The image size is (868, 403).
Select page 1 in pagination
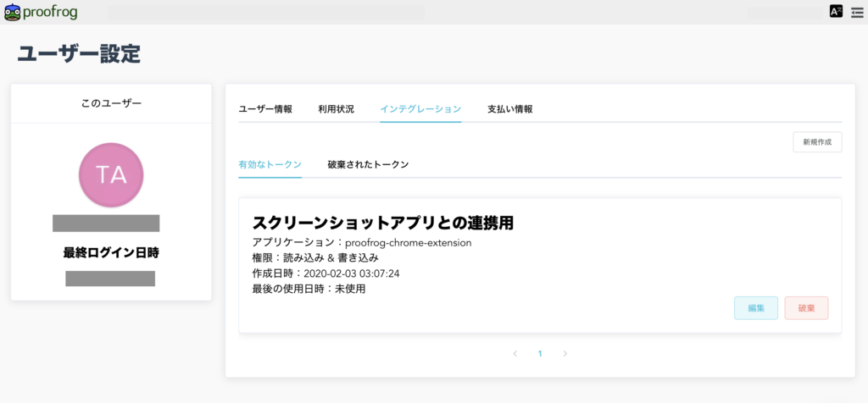(540, 354)
